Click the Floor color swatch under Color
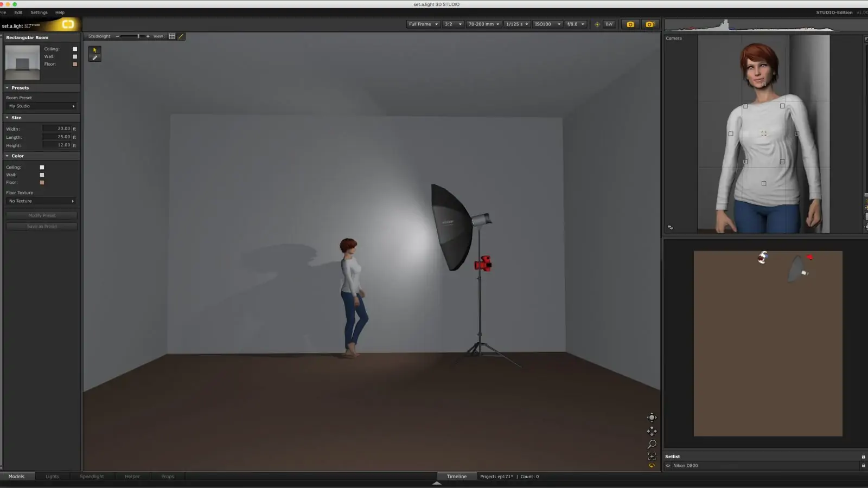This screenshot has height=488, width=868. click(x=42, y=183)
